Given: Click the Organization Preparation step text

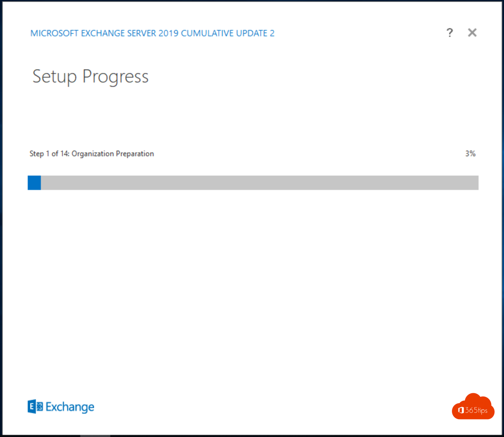Looking at the screenshot, I should click(x=113, y=154).
